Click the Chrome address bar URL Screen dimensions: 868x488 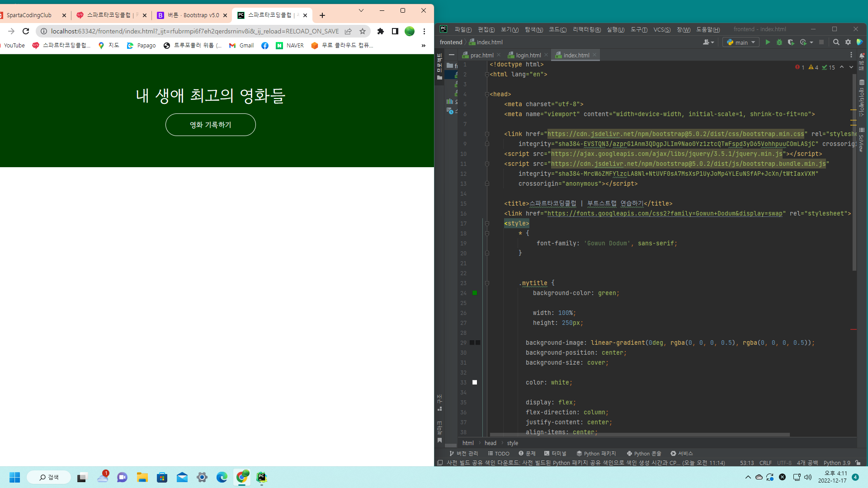tap(195, 31)
